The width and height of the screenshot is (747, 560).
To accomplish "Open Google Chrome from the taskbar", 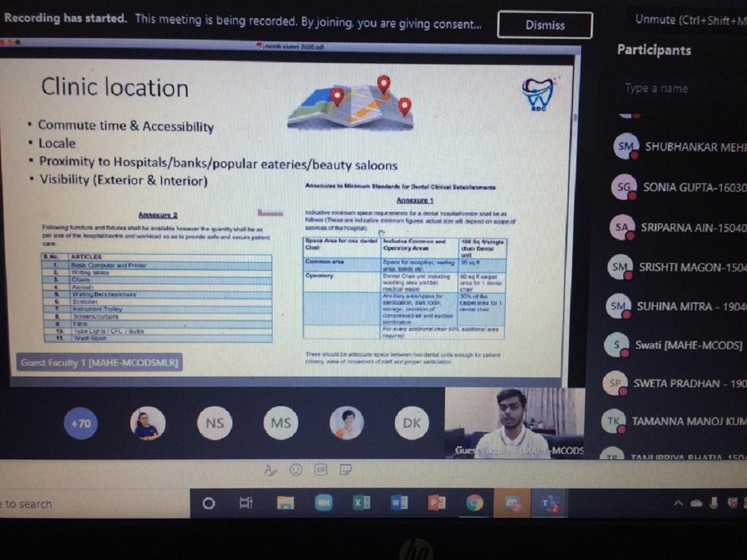I will (474, 503).
